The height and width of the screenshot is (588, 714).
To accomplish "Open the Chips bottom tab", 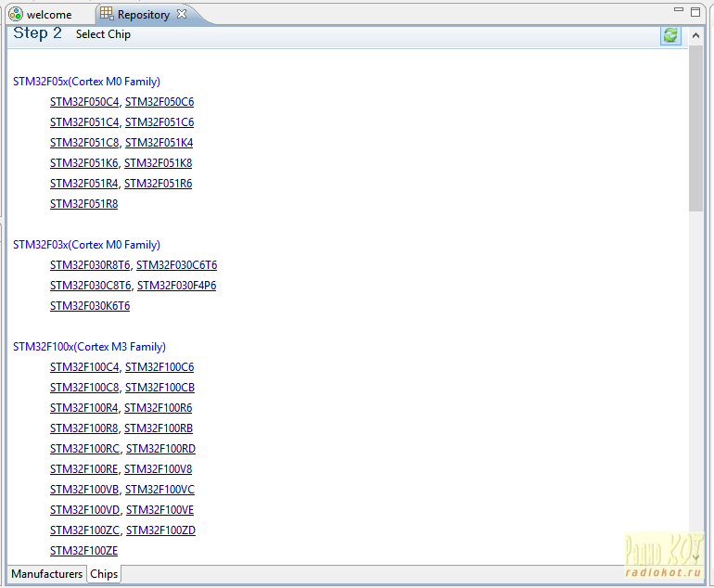I will tap(104, 574).
